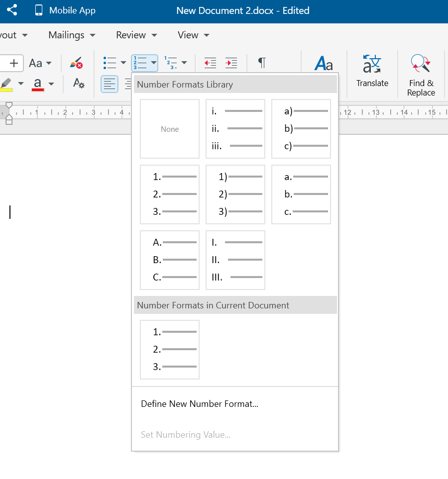Click the multilevel list icon
Image resolution: width=448 pixels, height=479 pixels.
171,63
